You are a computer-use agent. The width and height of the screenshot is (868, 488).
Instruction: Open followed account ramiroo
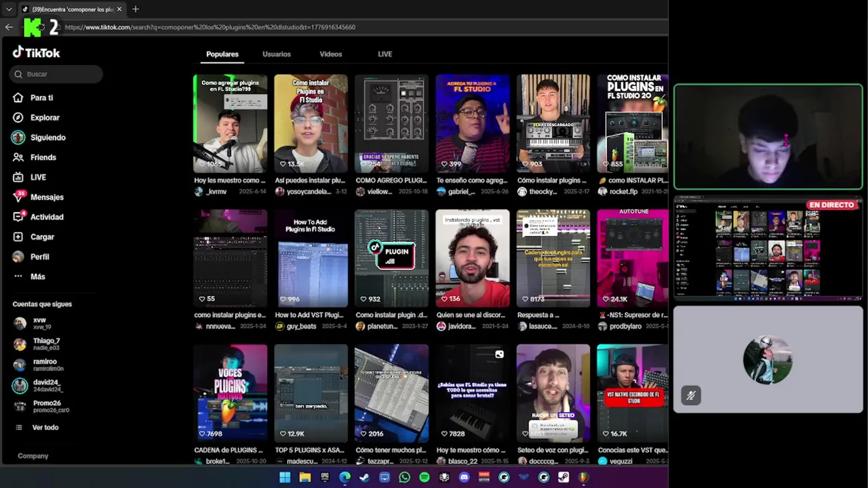[39, 365]
